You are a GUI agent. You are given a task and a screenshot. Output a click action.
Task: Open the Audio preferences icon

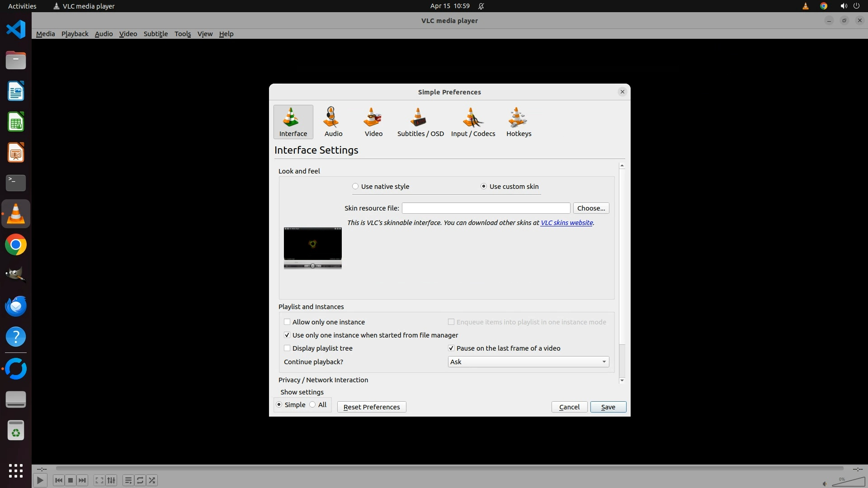tap(333, 122)
